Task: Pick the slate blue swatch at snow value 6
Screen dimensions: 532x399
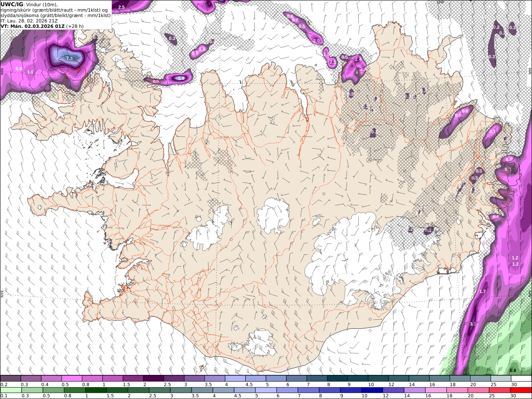Action: point(297,379)
